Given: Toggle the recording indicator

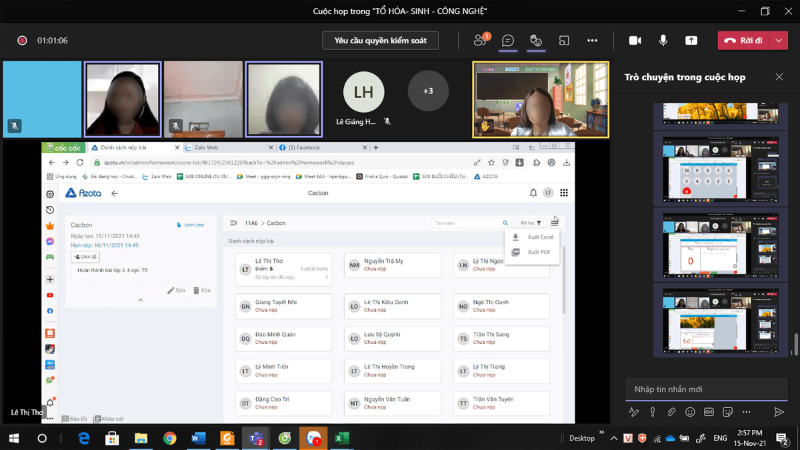Looking at the screenshot, I should (x=22, y=40).
